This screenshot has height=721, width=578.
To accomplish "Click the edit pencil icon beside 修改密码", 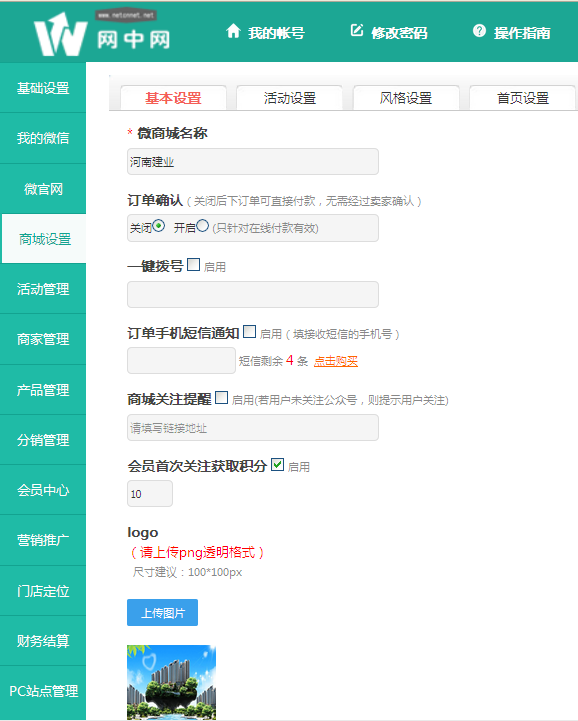I will pyautogui.click(x=357, y=30).
